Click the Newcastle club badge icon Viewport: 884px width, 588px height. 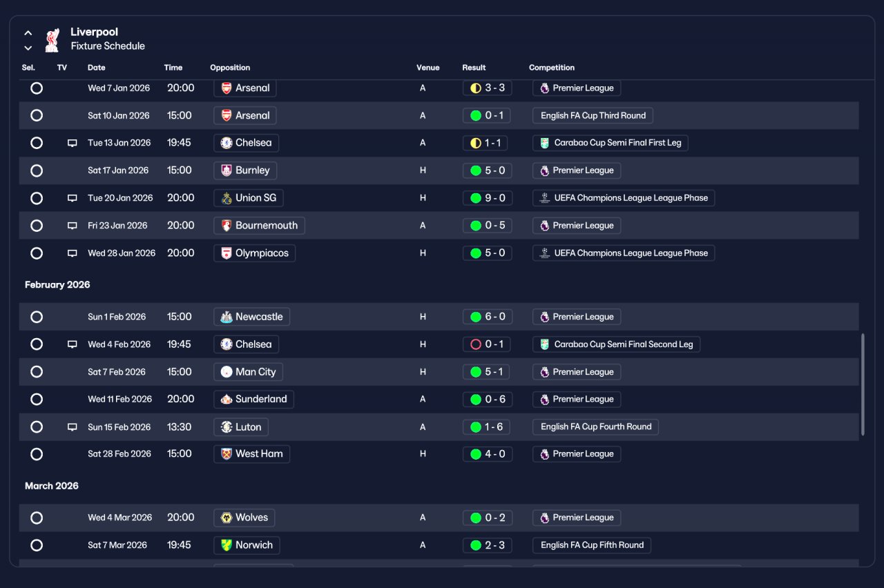227,317
